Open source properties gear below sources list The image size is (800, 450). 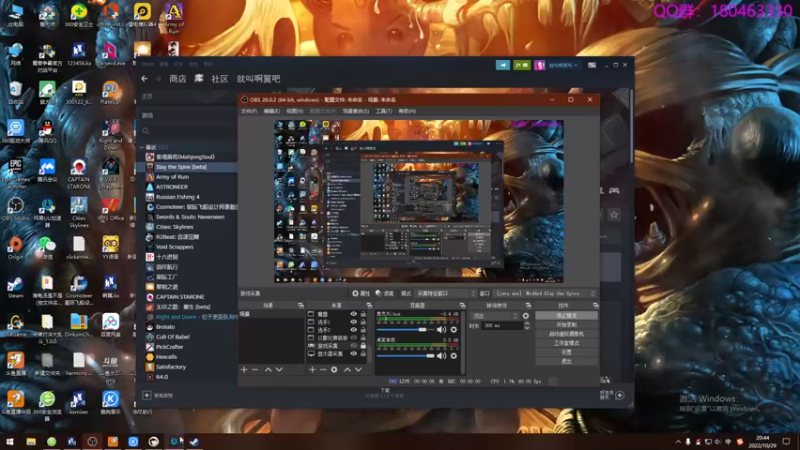pyautogui.click(x=334, y=369)
